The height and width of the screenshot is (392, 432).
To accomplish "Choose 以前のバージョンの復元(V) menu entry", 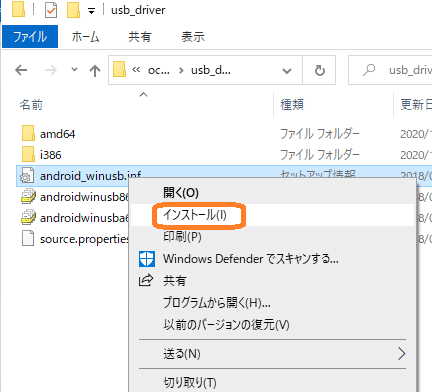I will 273,324.
